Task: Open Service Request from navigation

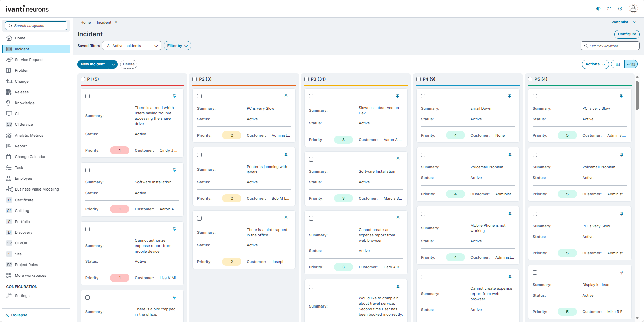Action: click(x=29, y=60)
